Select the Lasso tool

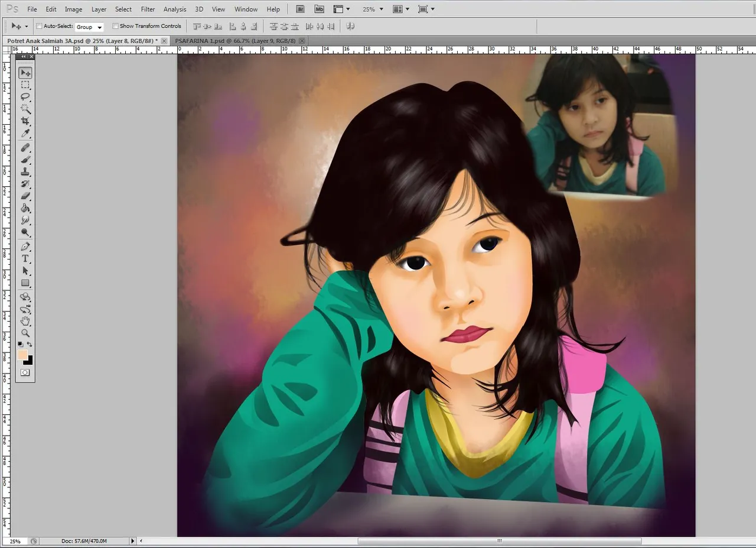click(x=25, y=97)
